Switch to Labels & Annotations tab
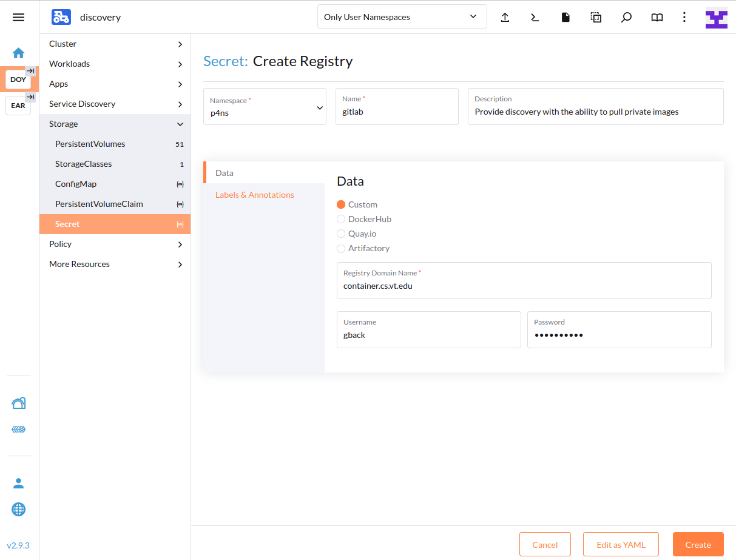 pos(255,195)
